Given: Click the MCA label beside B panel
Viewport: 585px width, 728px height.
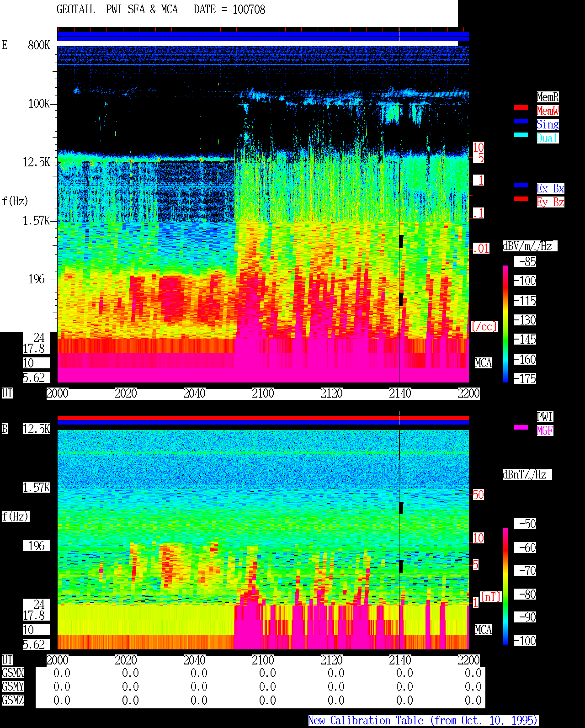Looking at the screenshot, I should click(484, 630).
